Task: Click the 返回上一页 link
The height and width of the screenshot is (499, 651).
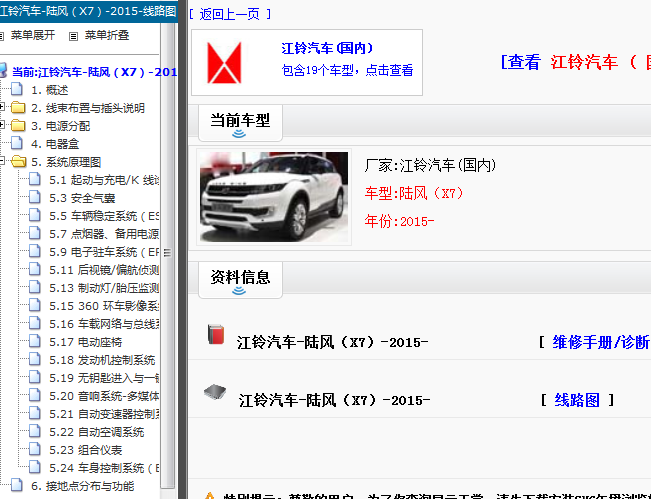Action: pyautogui.click(x=230, y=14)
